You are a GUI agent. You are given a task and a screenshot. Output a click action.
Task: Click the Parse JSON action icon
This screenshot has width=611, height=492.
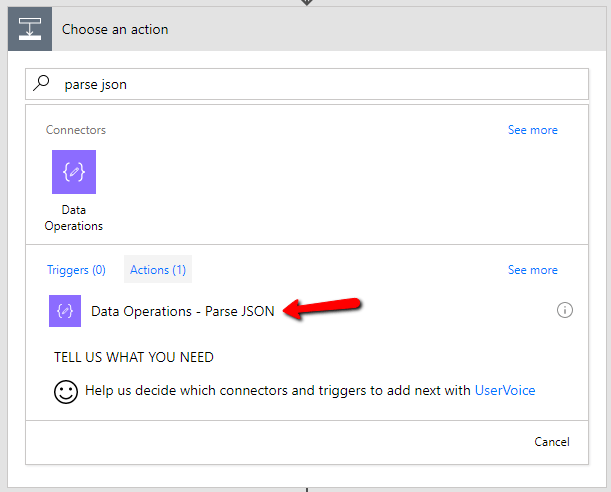[65, 311]
